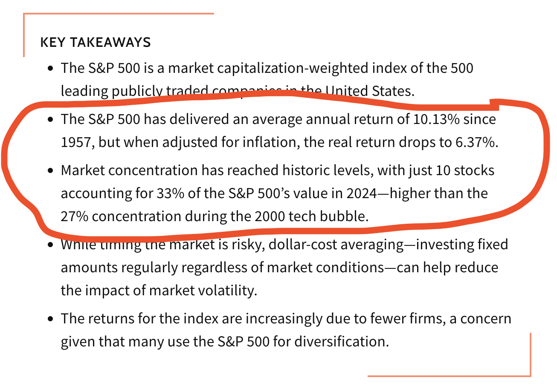Click the bullet dot before "The S&P 500 has delivered"
557x392 pixels.
(x=51, y=120)
